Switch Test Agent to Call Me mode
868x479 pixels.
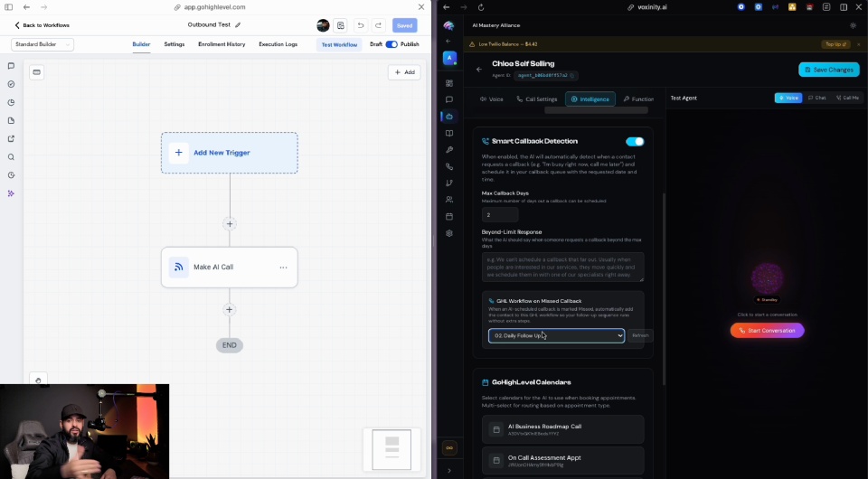[x=847, y=98]
